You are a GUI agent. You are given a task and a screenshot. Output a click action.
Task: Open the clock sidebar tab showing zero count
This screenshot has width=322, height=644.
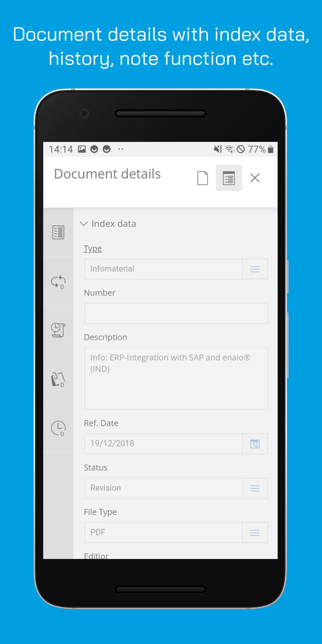(58, 428)
